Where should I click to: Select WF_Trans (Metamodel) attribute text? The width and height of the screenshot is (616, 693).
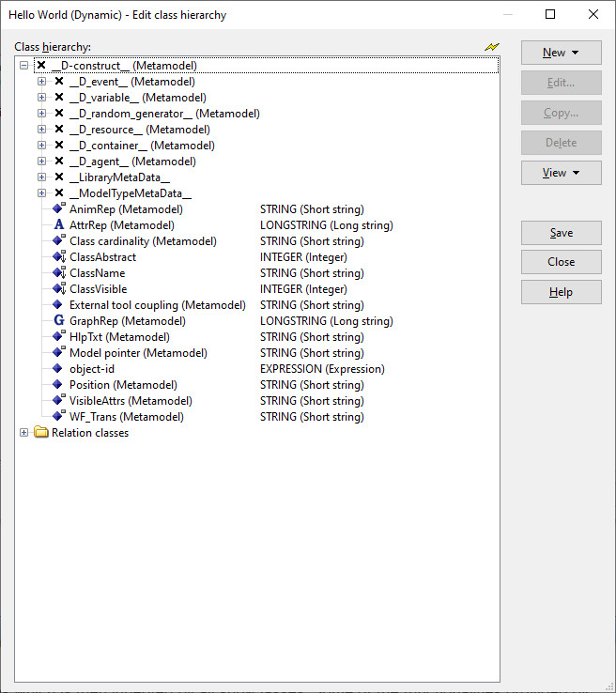pyautogui.click(x=127, y=416)
